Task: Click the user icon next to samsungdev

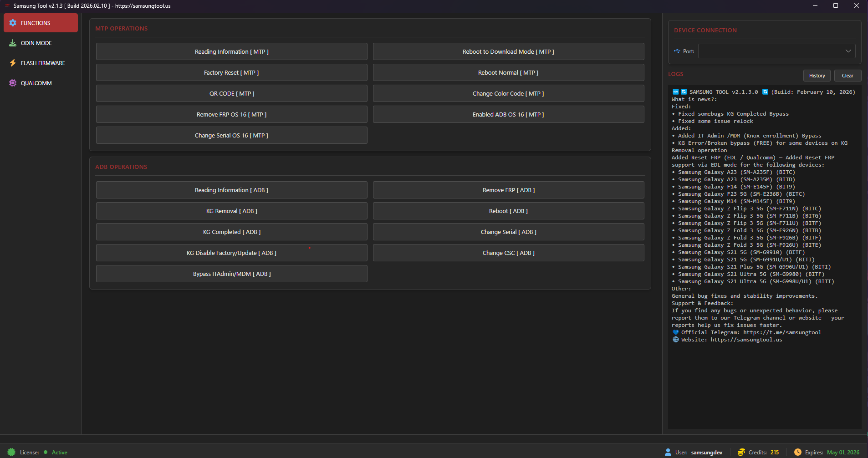Action: coord(668,452)
